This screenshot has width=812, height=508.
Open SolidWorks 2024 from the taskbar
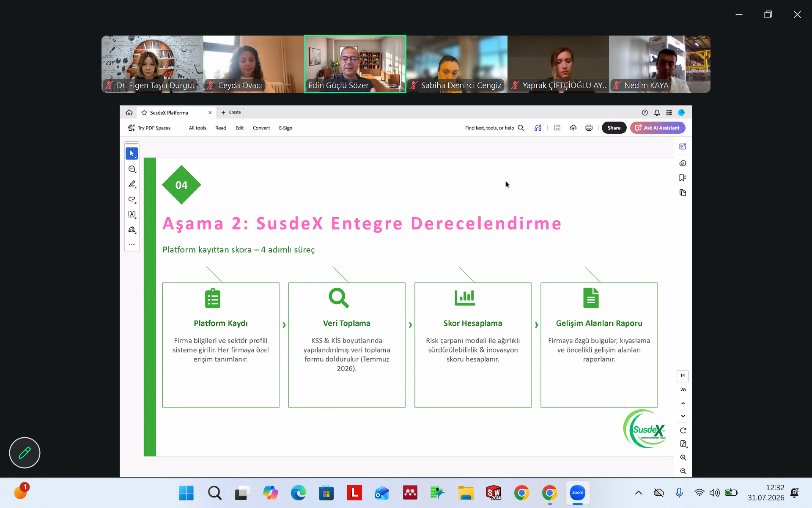[x=494, y=493]
